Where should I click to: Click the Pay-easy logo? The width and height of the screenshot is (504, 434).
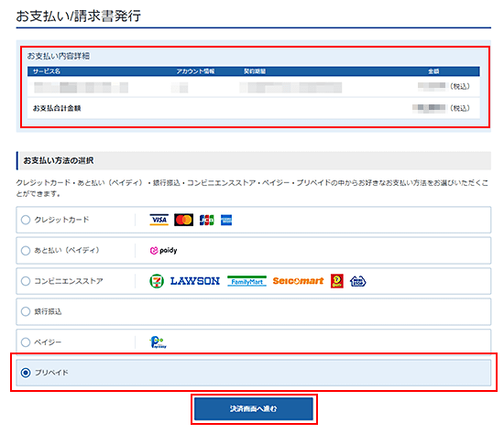tap(158, 342)
